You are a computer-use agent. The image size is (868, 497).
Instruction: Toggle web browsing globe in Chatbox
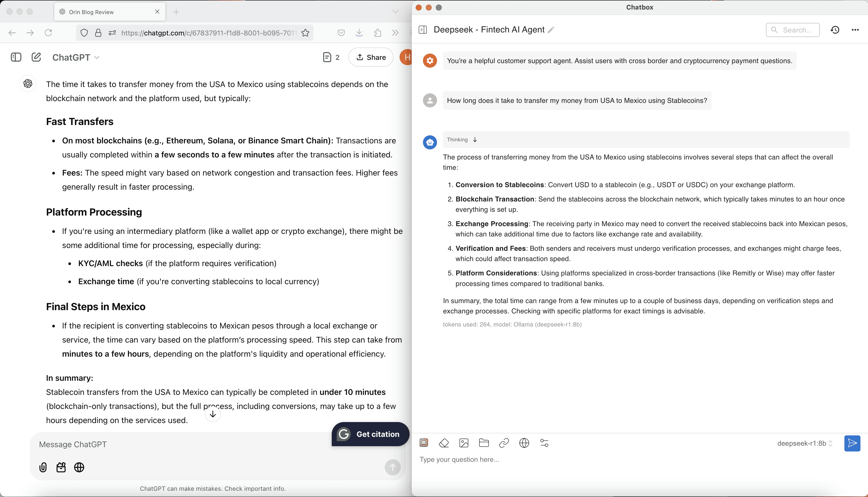coord(524,443)
